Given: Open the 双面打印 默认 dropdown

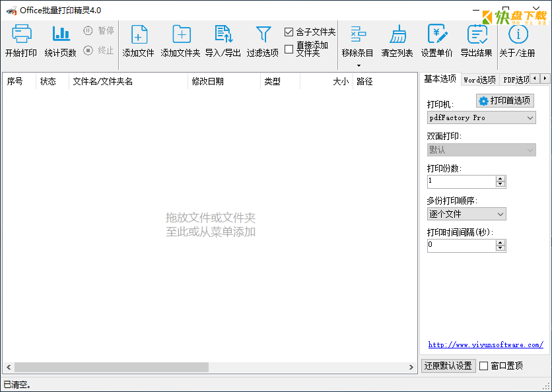Looking at the screenshot, I should pos(481,150).
